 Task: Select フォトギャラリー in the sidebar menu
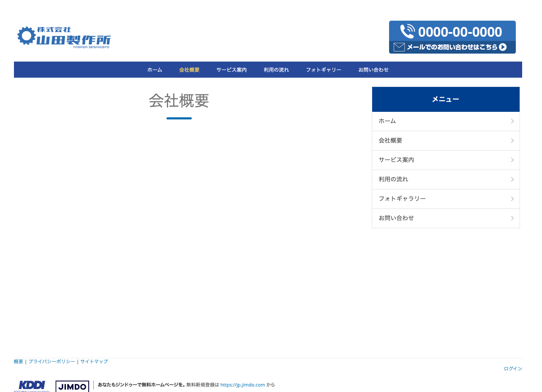click(x=402, y=199)
